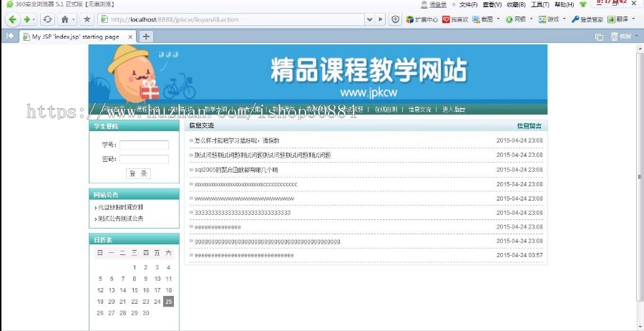This screenshot has height=331, width=644.
Task: Click the 恢复 trash restore button
Action: [x=621, y=37]
